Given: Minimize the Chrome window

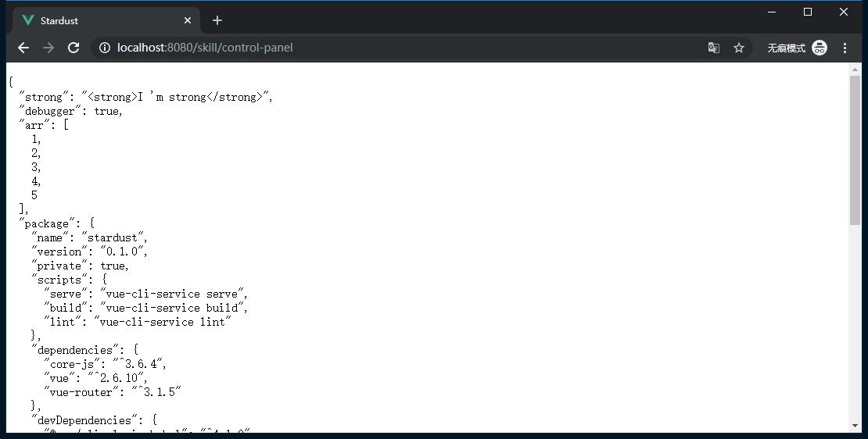Looking at the screenshot, I should pyautogui.click(x=772, y=12).
